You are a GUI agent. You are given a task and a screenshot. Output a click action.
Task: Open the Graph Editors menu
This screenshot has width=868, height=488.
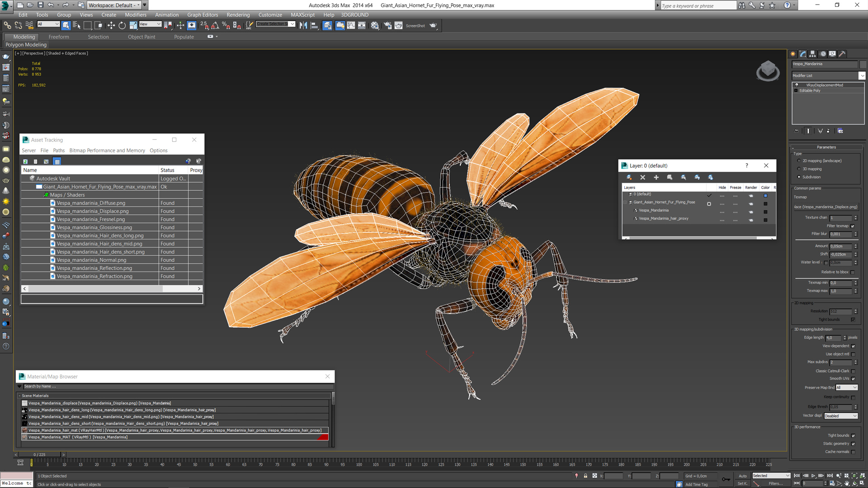[202, 14]
